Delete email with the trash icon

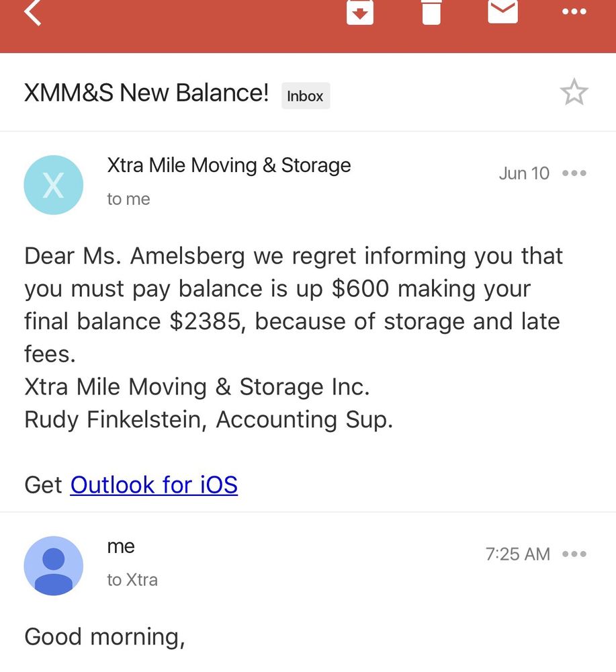(x=431, y=11)
